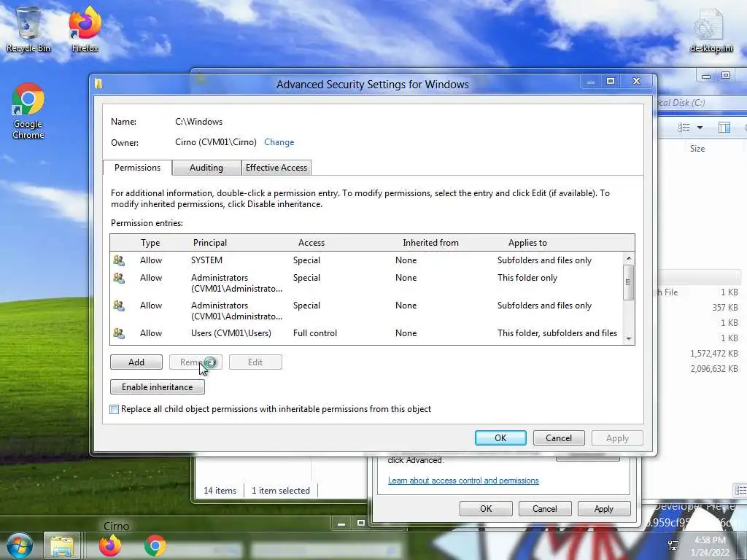Sort by Access column header
This screenshot has height=560, width=747.
coord(311,243)
